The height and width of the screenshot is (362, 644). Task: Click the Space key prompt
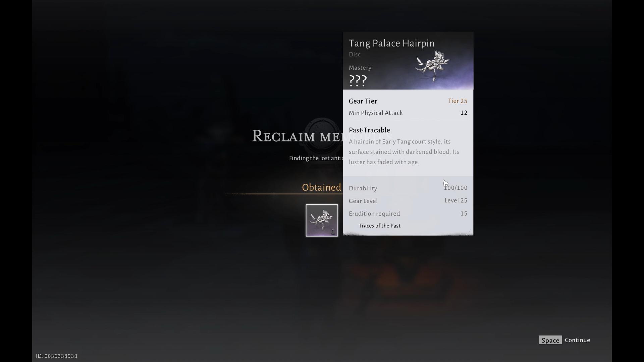point(550,340)
